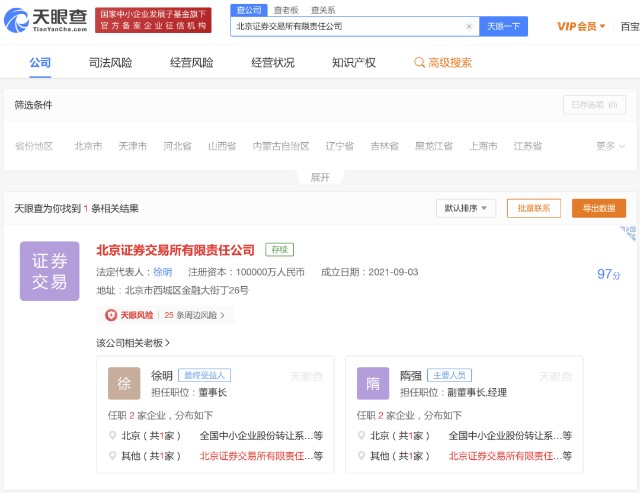Switch to the 司法风险 tab
The image size is (640, 493).
[110, 63]
